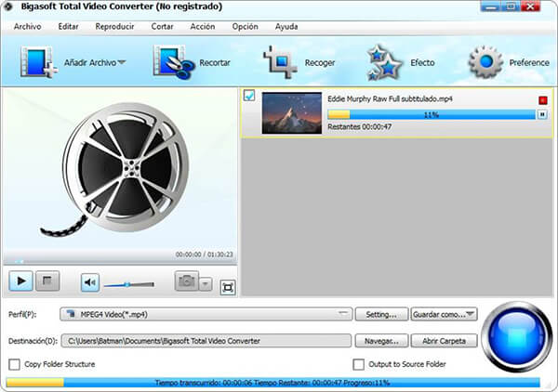This screenshot has height=392, width=558.
Task: Cancel conversion with red stop icon
Action: point(543,99)
